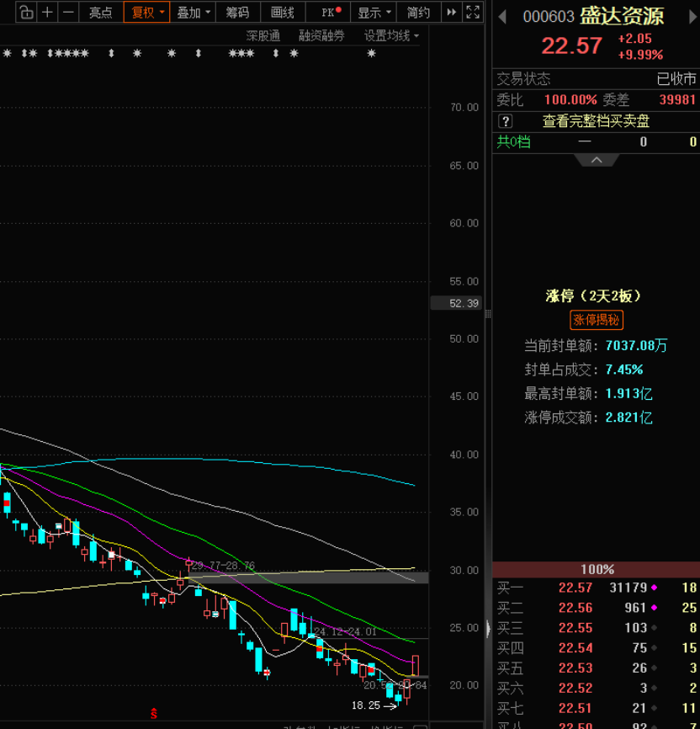Screen dimensions: 700x729
Task: Expand more toolbar options double-arrow icon
Action: click(451, 12)
